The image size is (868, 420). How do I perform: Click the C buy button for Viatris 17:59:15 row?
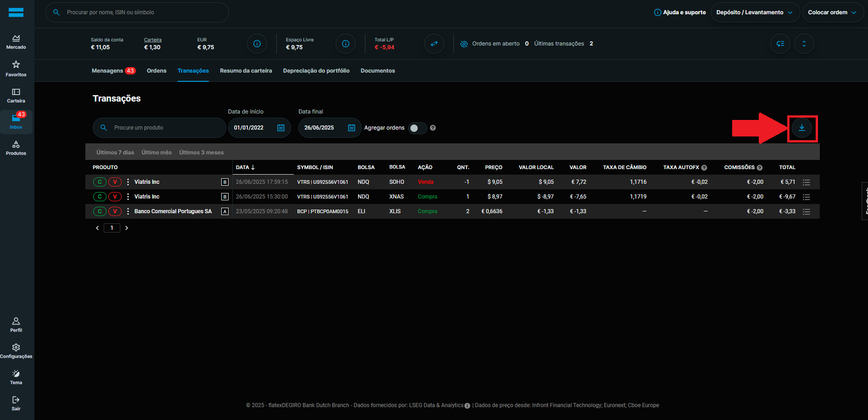click(100, 182)
